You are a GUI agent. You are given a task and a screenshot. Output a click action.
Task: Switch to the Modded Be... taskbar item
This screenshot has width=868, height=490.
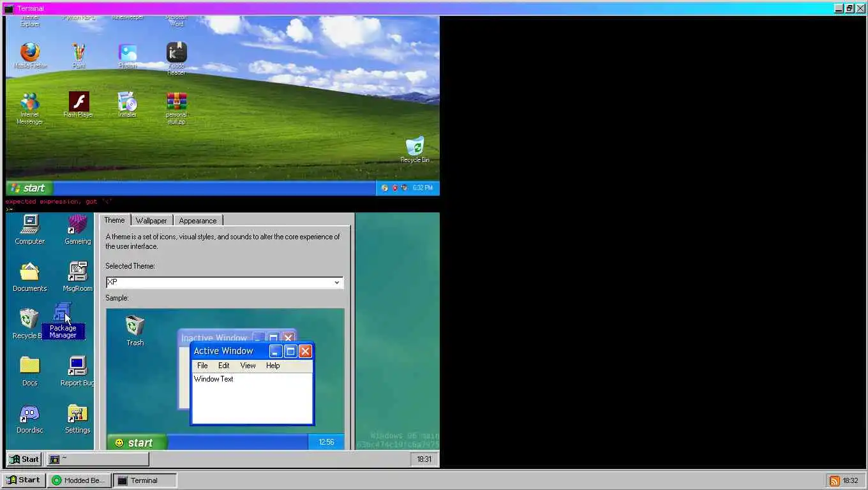(79, 480)
